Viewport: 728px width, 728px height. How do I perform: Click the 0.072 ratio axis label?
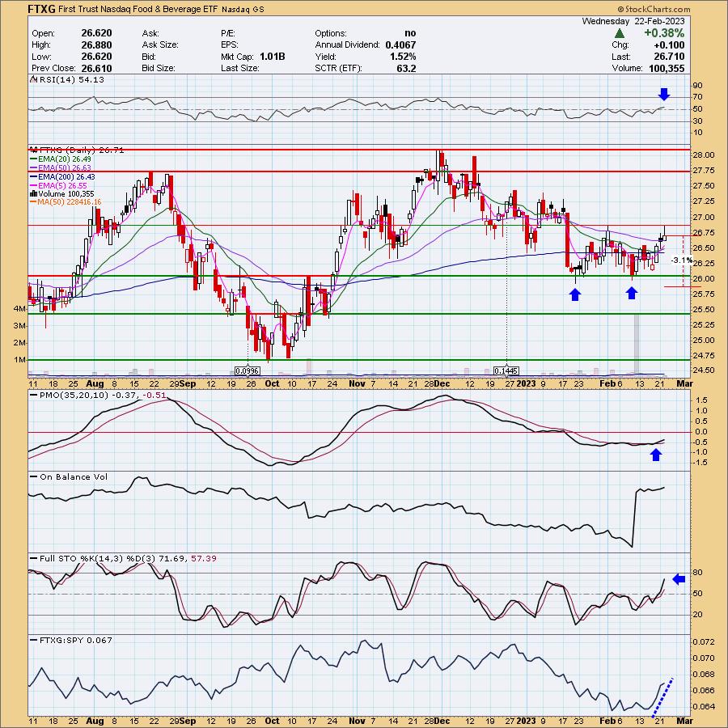704,641
